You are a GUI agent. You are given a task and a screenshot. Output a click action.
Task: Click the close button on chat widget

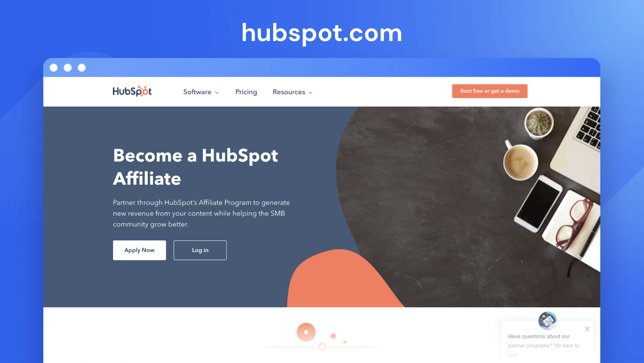pos(587,329)
